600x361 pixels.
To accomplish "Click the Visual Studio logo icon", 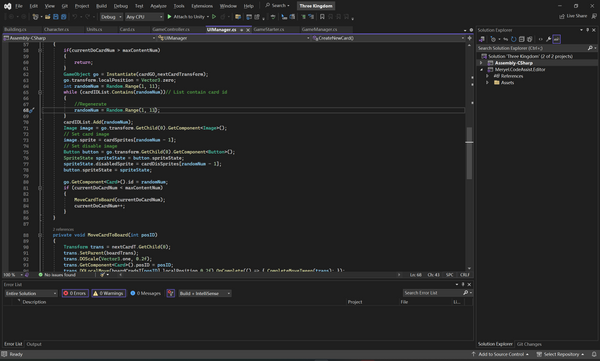I will (x=7, y=6).
